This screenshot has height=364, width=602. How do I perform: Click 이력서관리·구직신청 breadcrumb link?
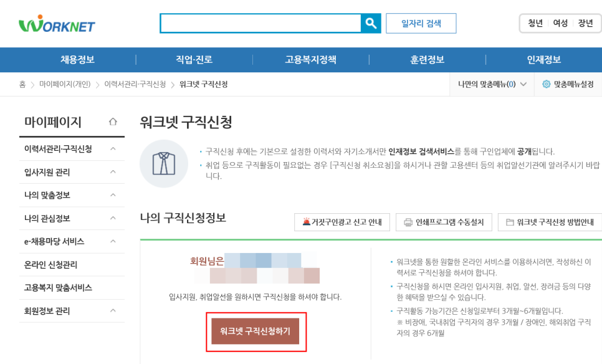coord(135,84)
